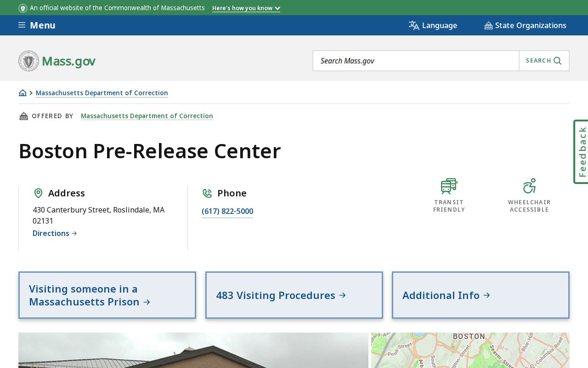Open Visiting someone in a Massachusetts Prison
Viewport: 588px width, 368px height.
(x=107, y=295)
